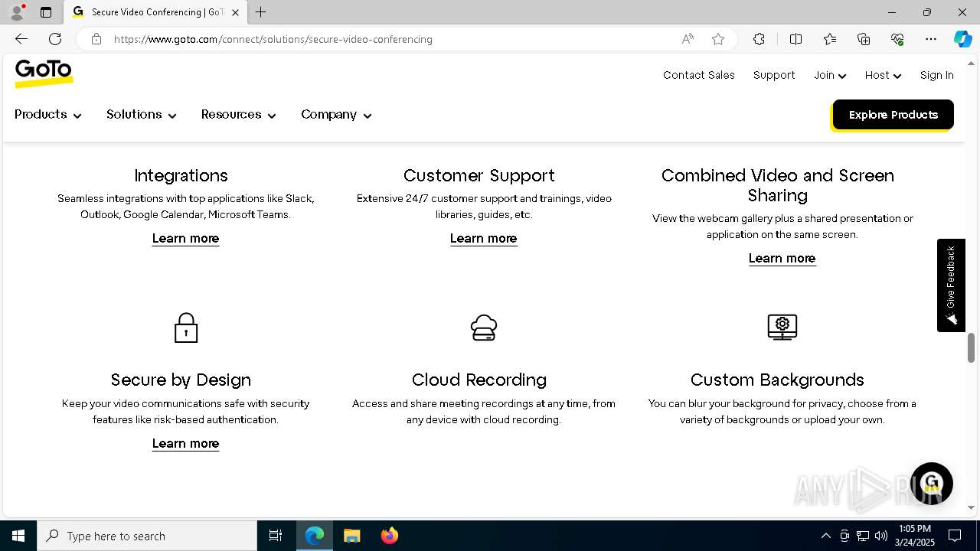
Task: Go back to previous page
Action: 21,39
